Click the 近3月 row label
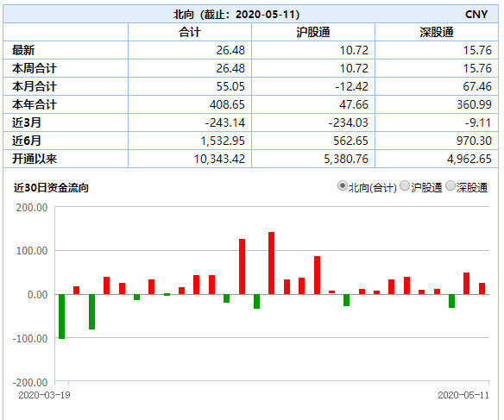Viewport: 504px width, 420px height. tap(27, 122)
